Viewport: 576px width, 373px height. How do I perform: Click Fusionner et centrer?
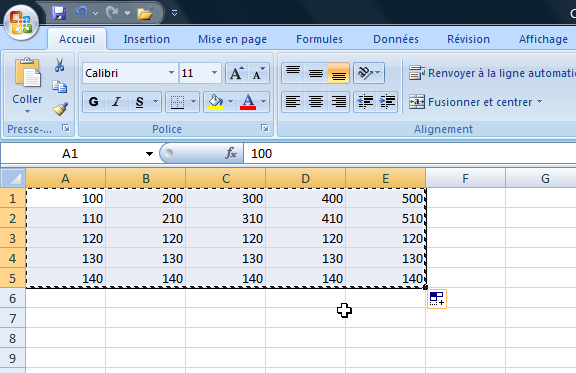tap(471, 102)
